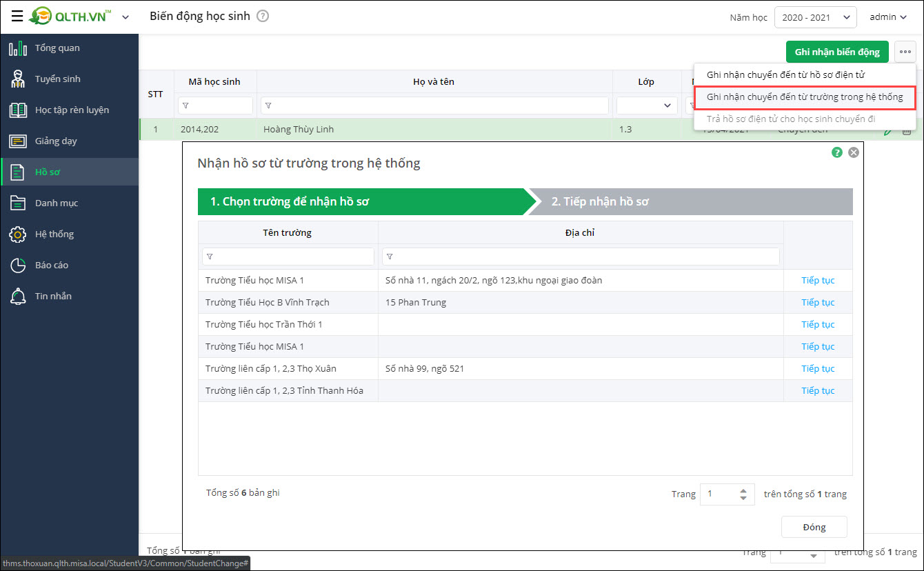Click address Số nhà 99, ngõ 521
The width and height of the screenshot is (924, 571).
point(425,369)
